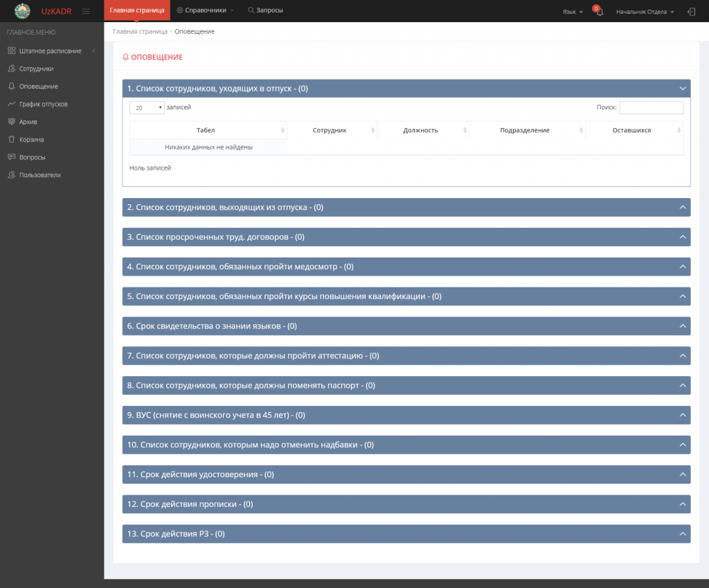Image resolution: width=709 pixels, height=588 pixels.
Task: Expand section 3 просроченных труд. договоров
Action: tap(406, 237)
